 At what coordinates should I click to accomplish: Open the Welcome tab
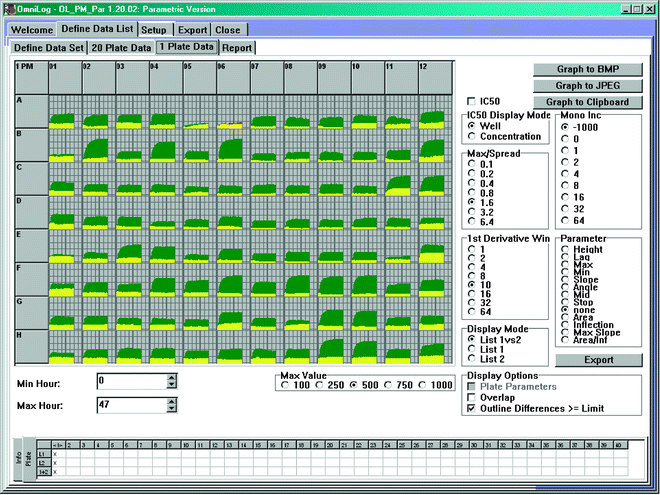point(32,30)
